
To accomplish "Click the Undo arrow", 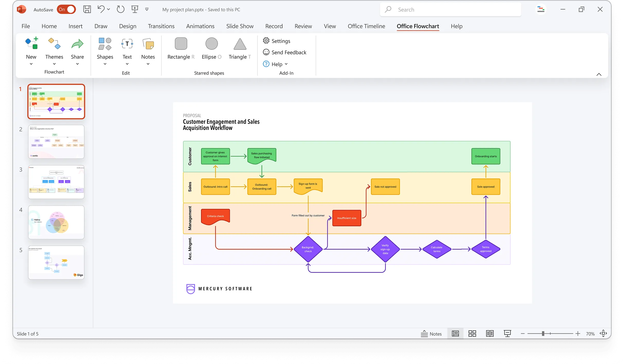I will pos(101,9).
